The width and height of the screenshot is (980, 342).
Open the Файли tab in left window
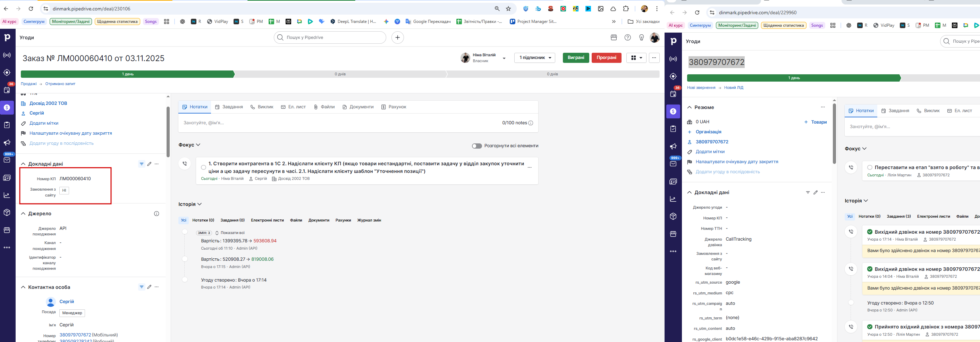pos(324,107)
